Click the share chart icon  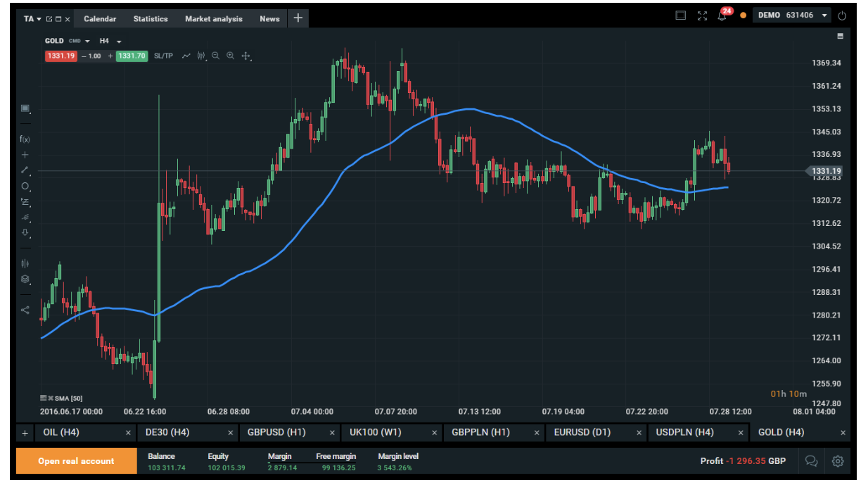tap(25, 310)
